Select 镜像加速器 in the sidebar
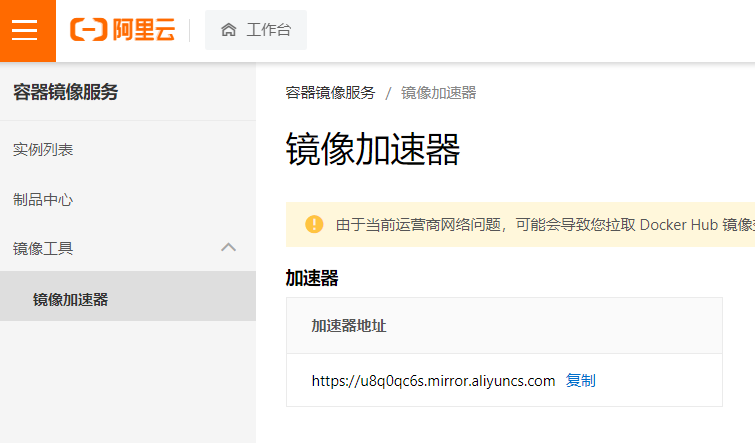The image size is (755, 443). [x=128, y=296]
